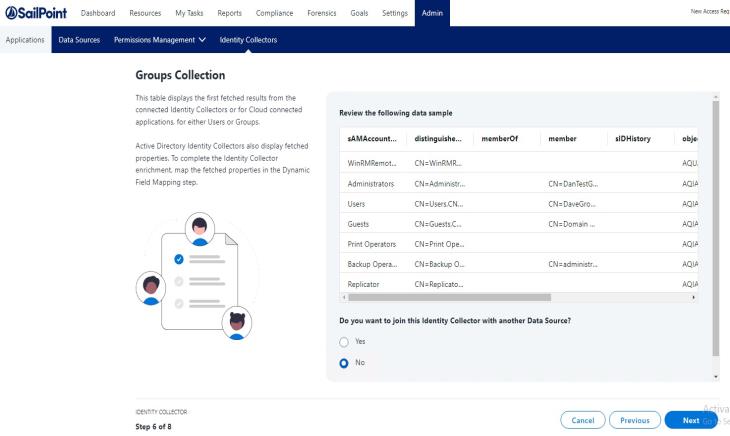This screenshot has width=730, height=436.
Task: Click the CN=Users.CN... cell
Action: coord(439,204)
